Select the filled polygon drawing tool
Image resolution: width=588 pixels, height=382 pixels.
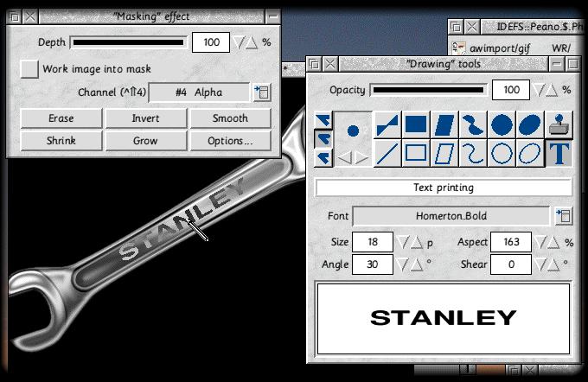(x=387, y=124)
